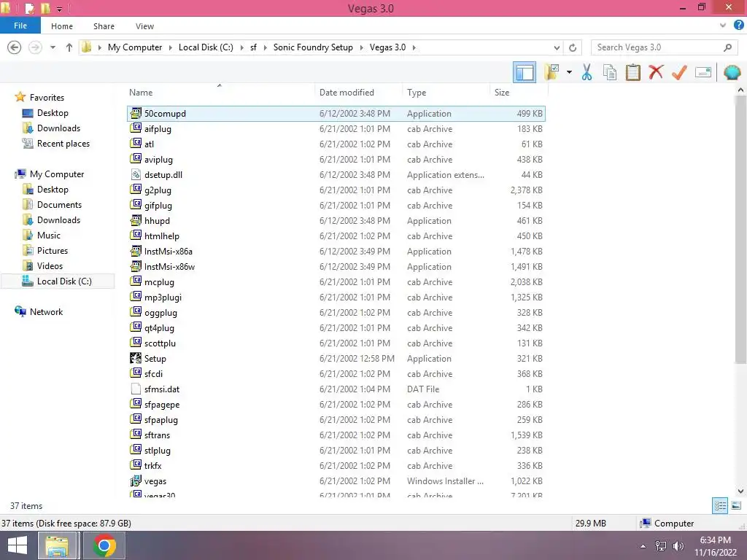Open Music folder in sidebar

click(49, 236)
